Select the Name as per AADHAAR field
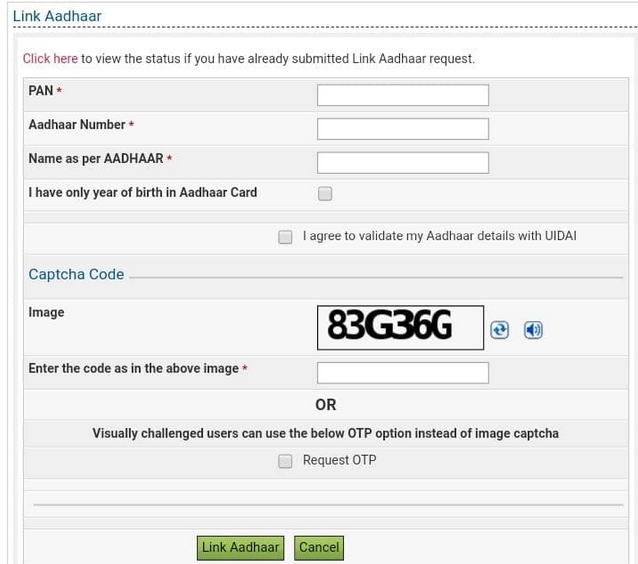 point(403,162)
